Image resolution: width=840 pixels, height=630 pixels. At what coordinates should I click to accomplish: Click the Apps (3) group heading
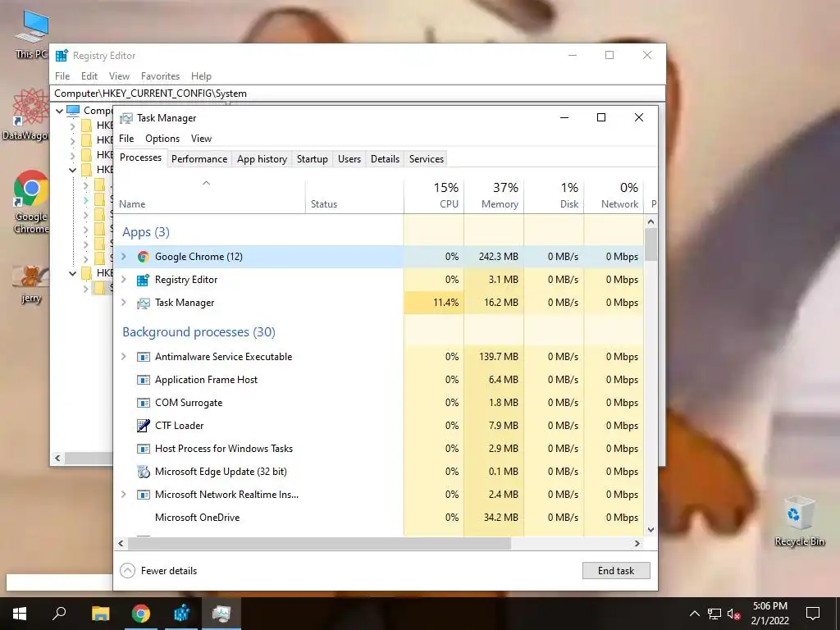[x=146, y=232]
